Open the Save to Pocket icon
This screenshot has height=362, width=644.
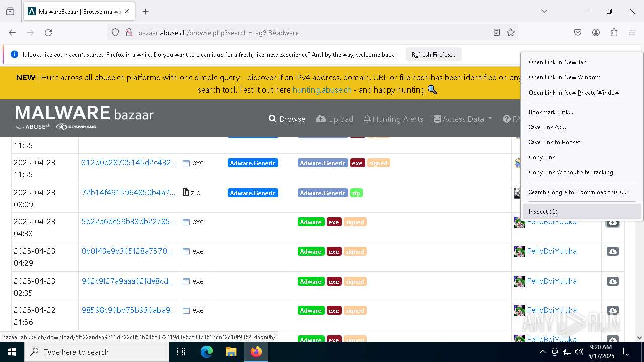click(x=578, y=33)
